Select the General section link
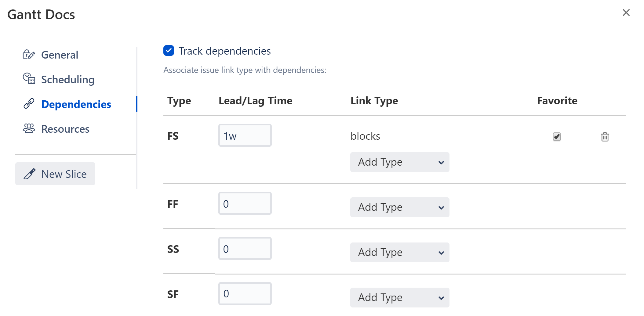The image size is (644, 316). tap(60, 55)
